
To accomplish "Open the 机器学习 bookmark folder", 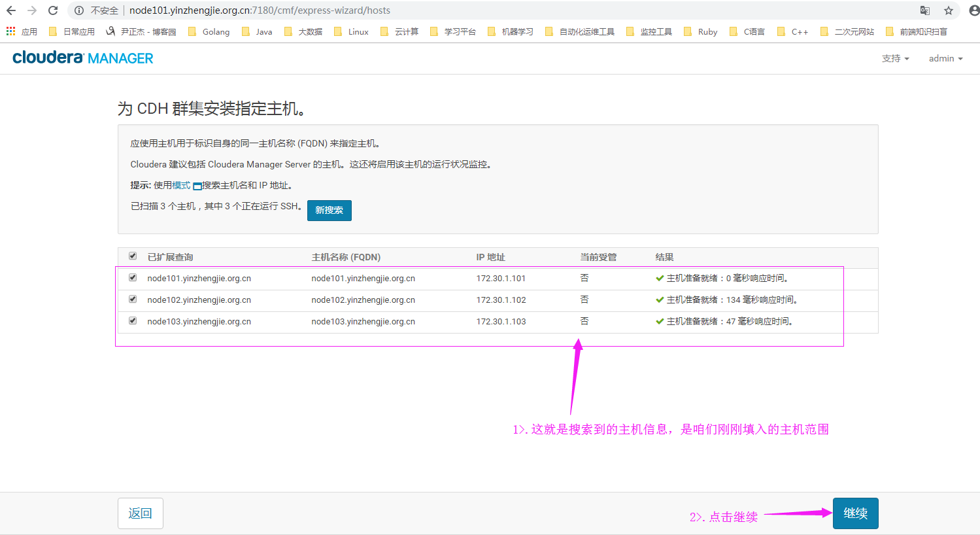I will pos(511,31).
